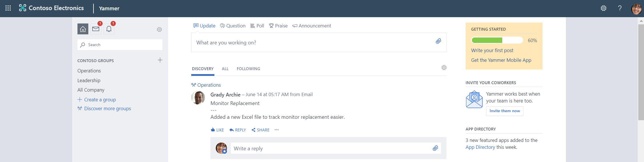The image size is (644, 162).
Task: Open the user profile picture menu
Action: (x=636, y=9)
